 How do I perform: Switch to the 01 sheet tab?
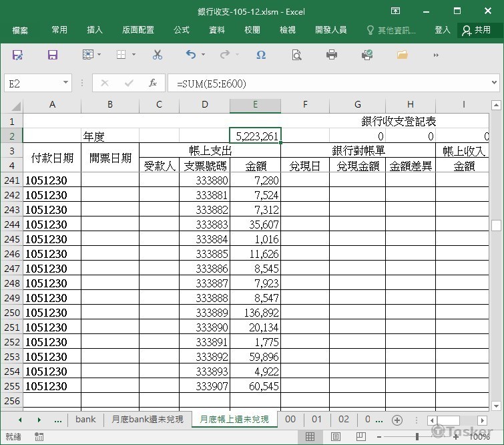316,419
